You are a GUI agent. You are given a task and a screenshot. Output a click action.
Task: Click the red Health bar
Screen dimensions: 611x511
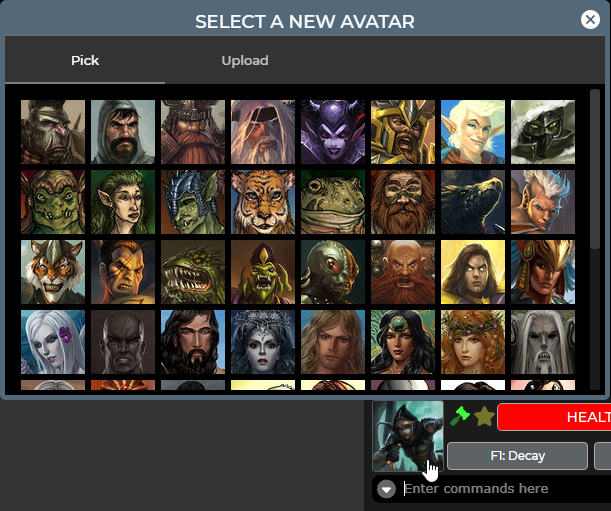click(x=554, y=417)
